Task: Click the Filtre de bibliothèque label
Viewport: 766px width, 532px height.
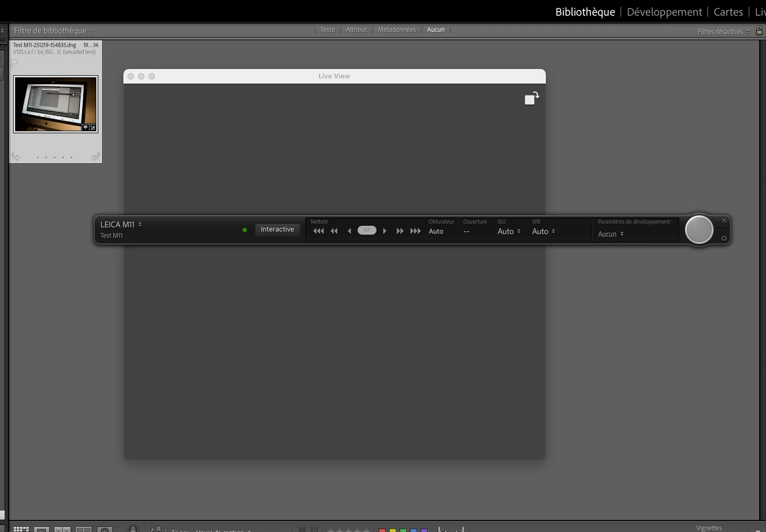Action: pyautogui.click(x=52, y=31)
